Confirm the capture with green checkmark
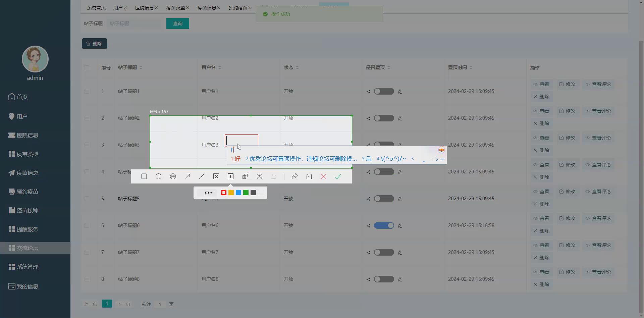 click(x=338, y=176)
